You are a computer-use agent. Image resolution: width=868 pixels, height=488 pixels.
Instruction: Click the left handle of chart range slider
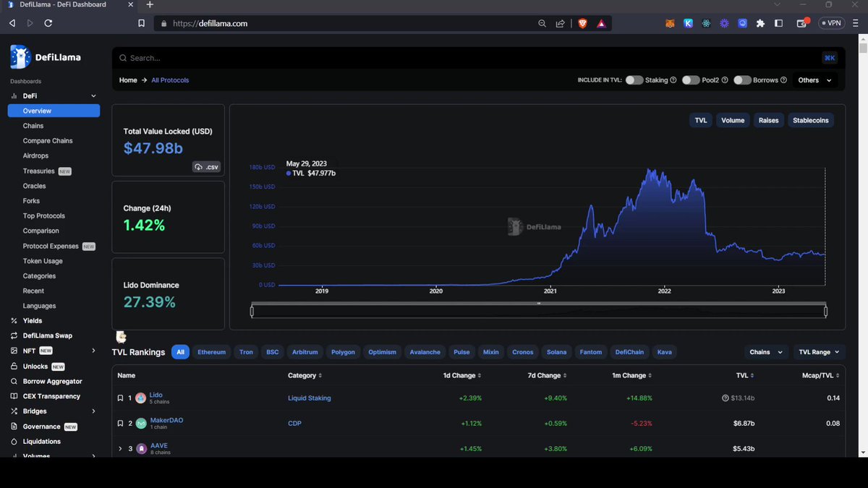[x=252, y=312]
